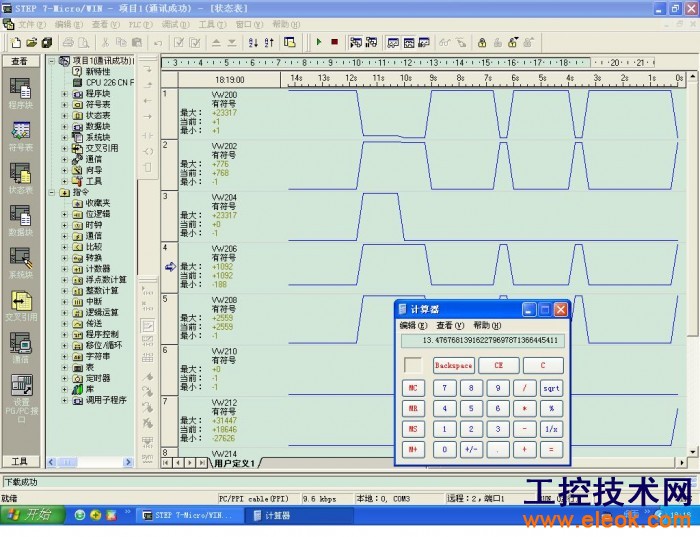Expand the 调用子程序 tree node
700x537 pixels.
[x=64, y=400]
